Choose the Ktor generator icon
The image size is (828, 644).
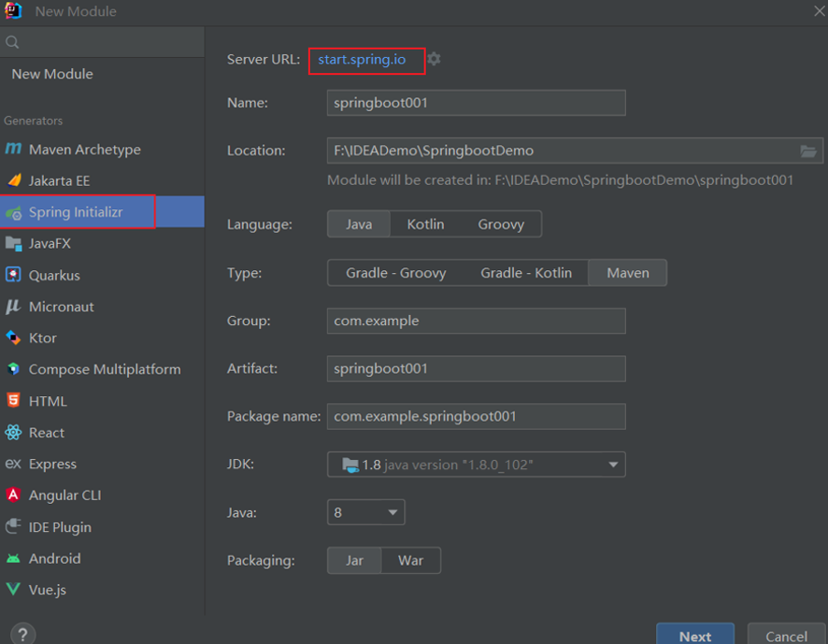point(13,337)
